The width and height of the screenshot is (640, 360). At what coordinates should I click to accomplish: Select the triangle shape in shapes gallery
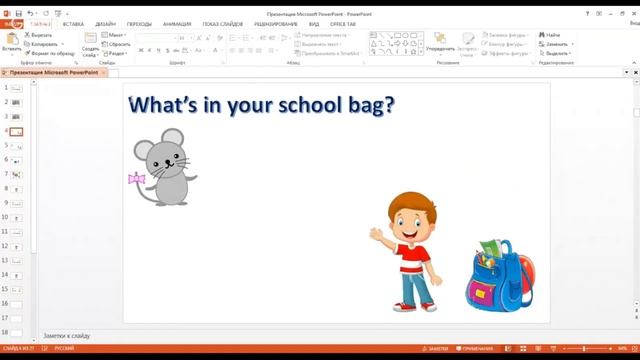(x=373, y=44)
